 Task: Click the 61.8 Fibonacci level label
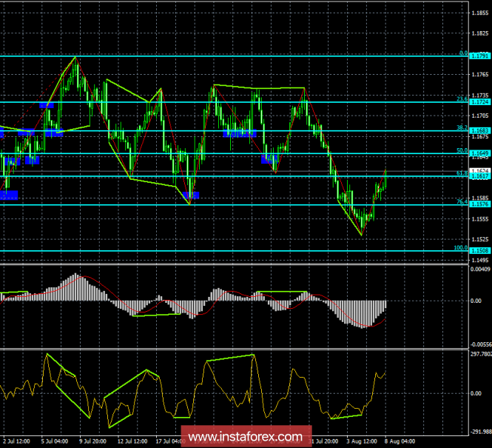[x=460, y=173]
